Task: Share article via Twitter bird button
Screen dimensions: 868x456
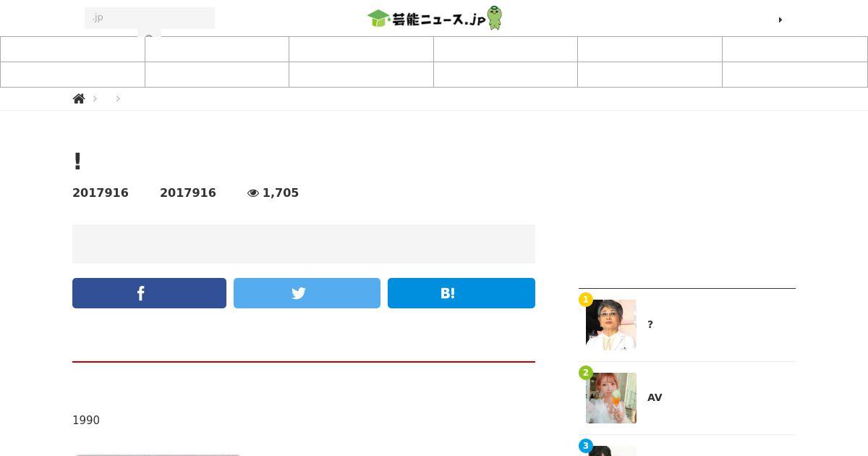Action: [x=307, y=293]
